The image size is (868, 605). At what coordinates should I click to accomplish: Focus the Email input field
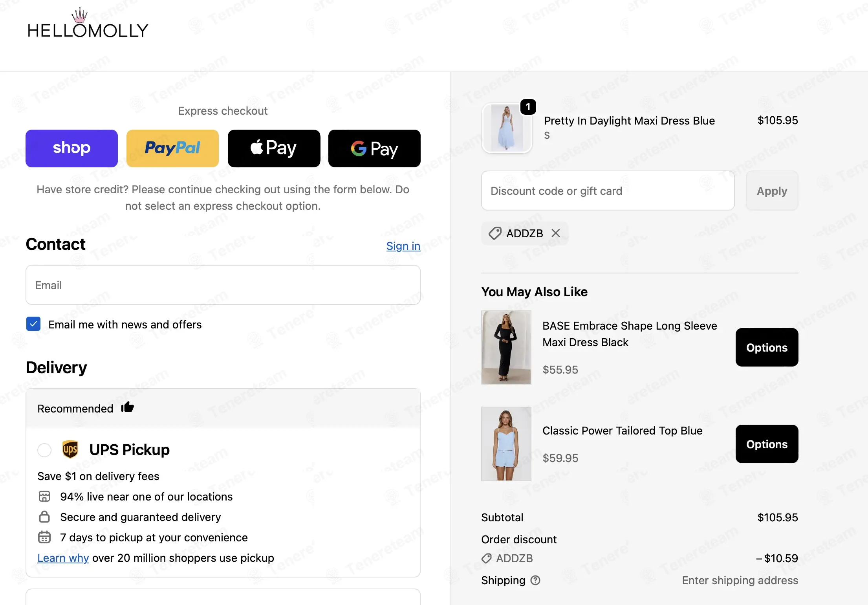223,285
